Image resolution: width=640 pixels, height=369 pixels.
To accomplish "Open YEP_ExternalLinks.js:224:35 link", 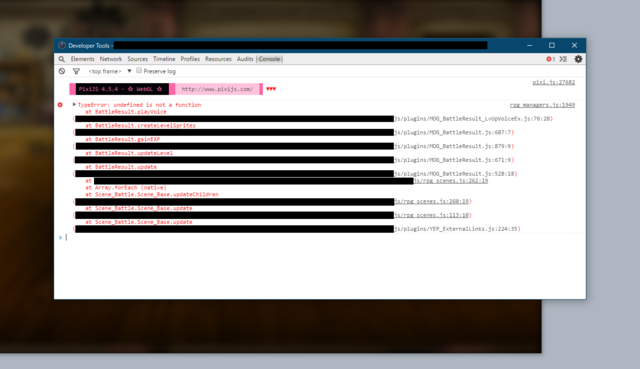I will point(456,229).
